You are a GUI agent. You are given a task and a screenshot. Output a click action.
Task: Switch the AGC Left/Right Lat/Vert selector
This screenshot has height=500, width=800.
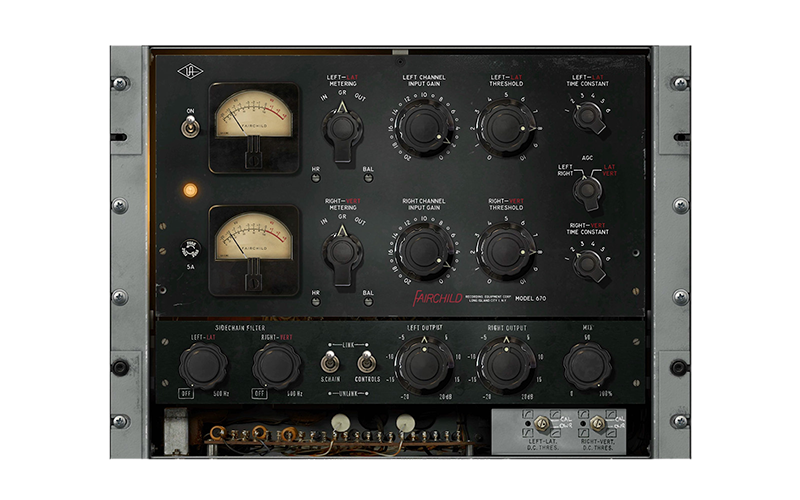(587, 192)
